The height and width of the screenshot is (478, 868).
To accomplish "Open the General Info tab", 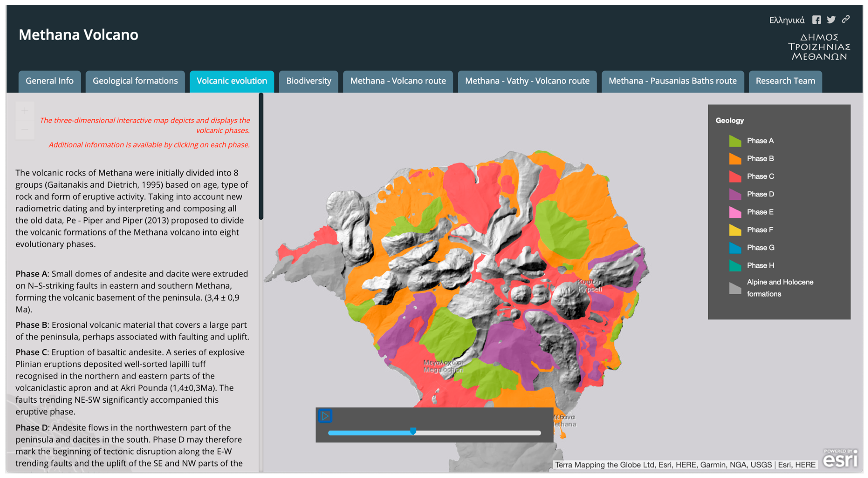I will click(50, 81).
